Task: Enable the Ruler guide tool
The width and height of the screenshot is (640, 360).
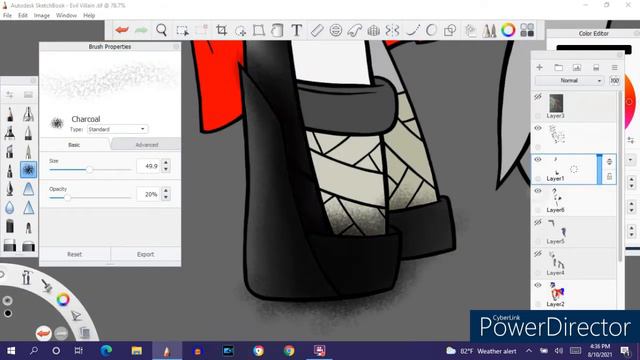Action: 316,30
